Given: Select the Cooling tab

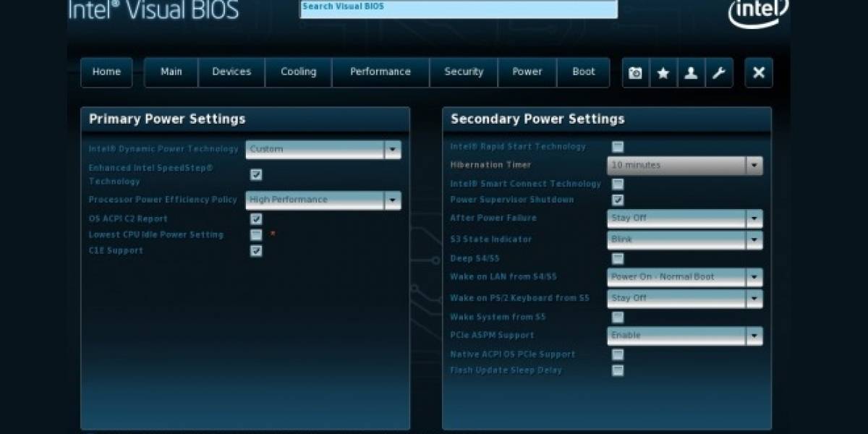Looking at the screenshot, I should pyautogui.click(x=299, y=72).
